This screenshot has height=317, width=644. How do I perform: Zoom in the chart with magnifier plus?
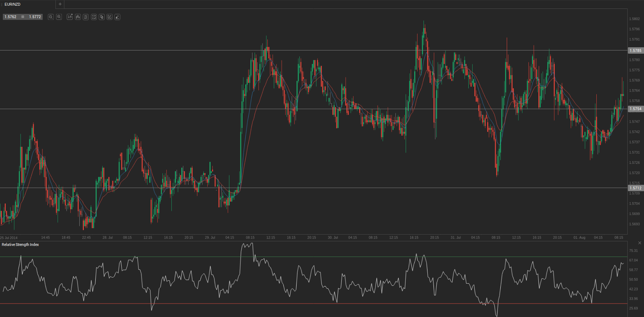59,17
